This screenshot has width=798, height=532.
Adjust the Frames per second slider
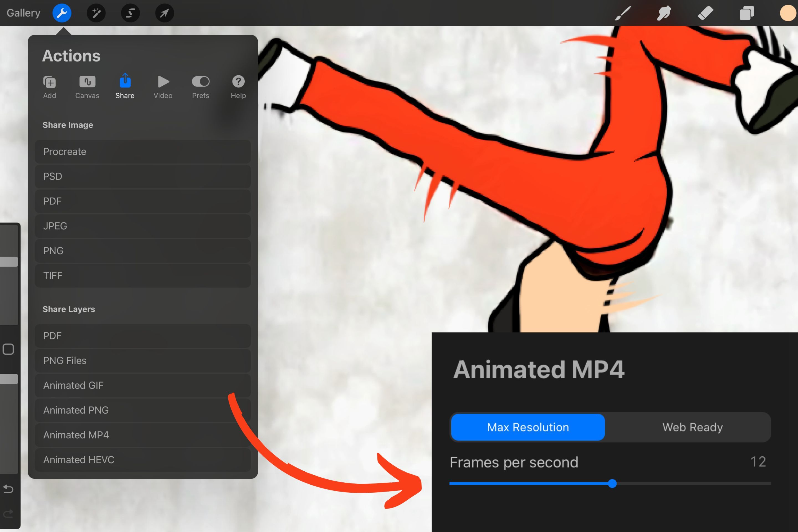[x=612, y=484]
